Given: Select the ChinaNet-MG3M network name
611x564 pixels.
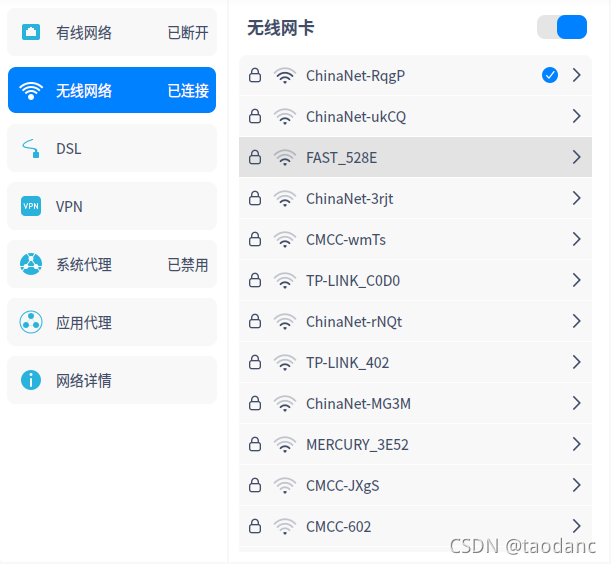Looking at the screenshot, I should [x=358, y=404].
